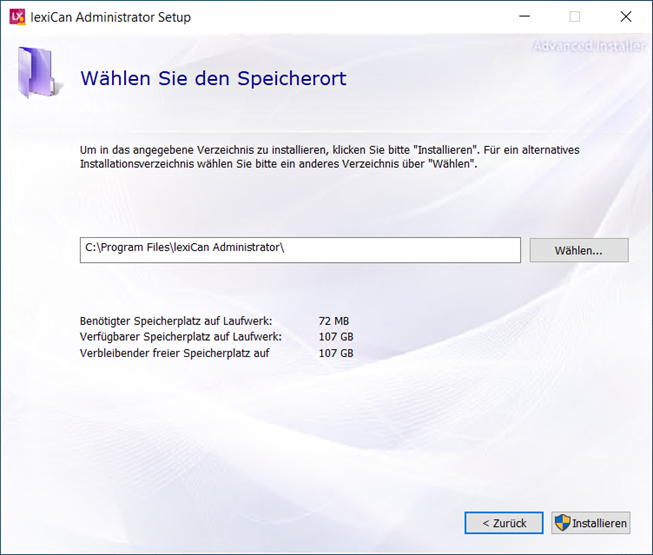Go back with the Zurück button

[504, 523]
